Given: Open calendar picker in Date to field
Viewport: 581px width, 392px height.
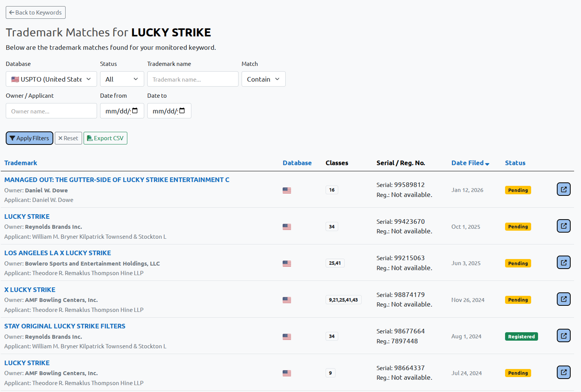Looking at the screenshot, I should click(x=182, y=111).
